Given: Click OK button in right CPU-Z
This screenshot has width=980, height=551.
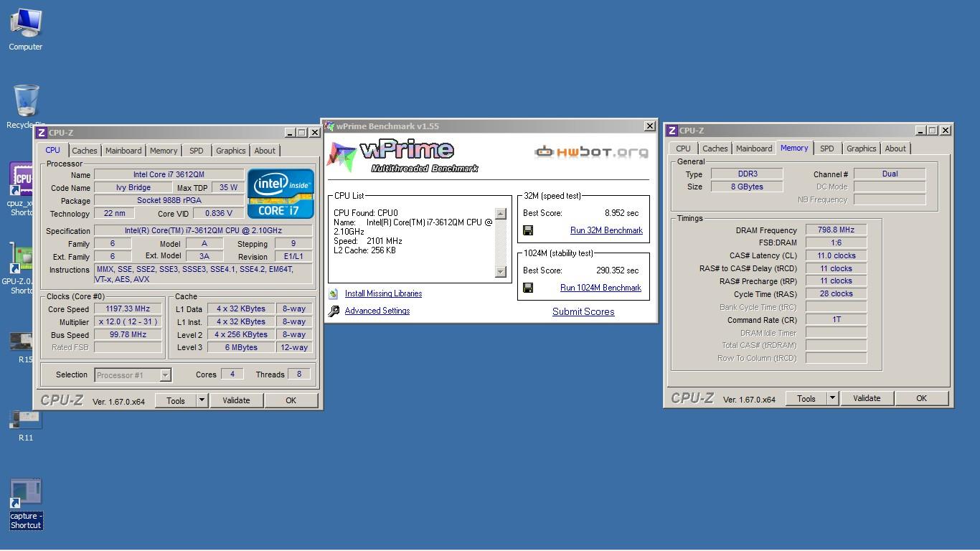Looking at the screenshot, I should click(x=921, y=398).
